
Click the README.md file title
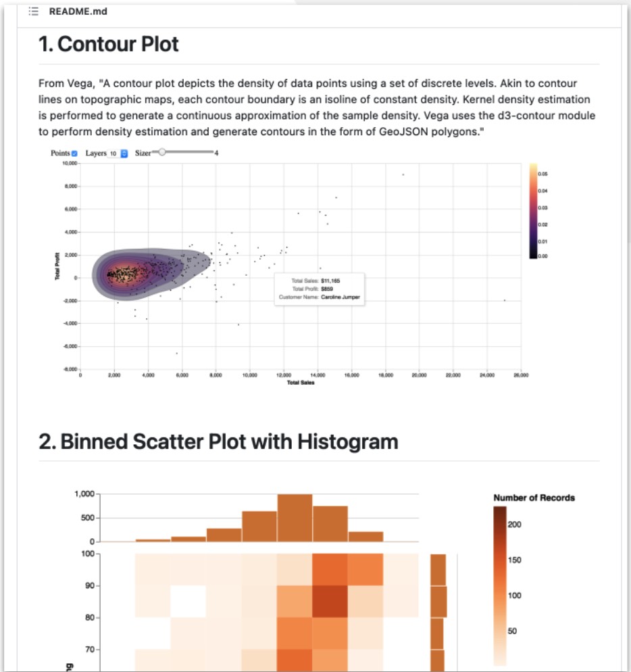tap(78, 11)
